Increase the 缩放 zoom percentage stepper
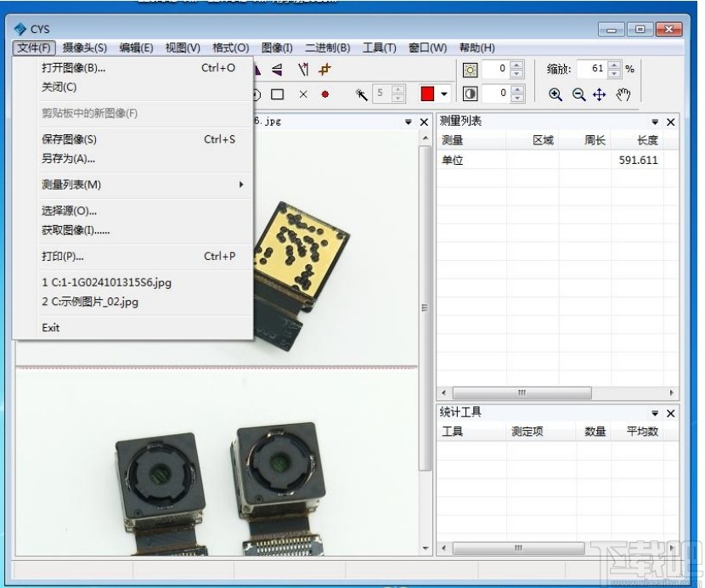705x588 pixels. 613,65
